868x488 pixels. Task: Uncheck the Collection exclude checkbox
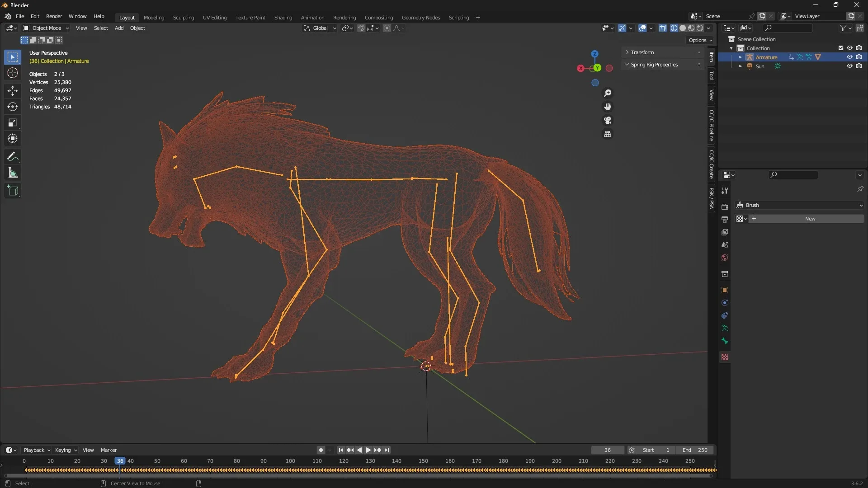click(841, 48)
